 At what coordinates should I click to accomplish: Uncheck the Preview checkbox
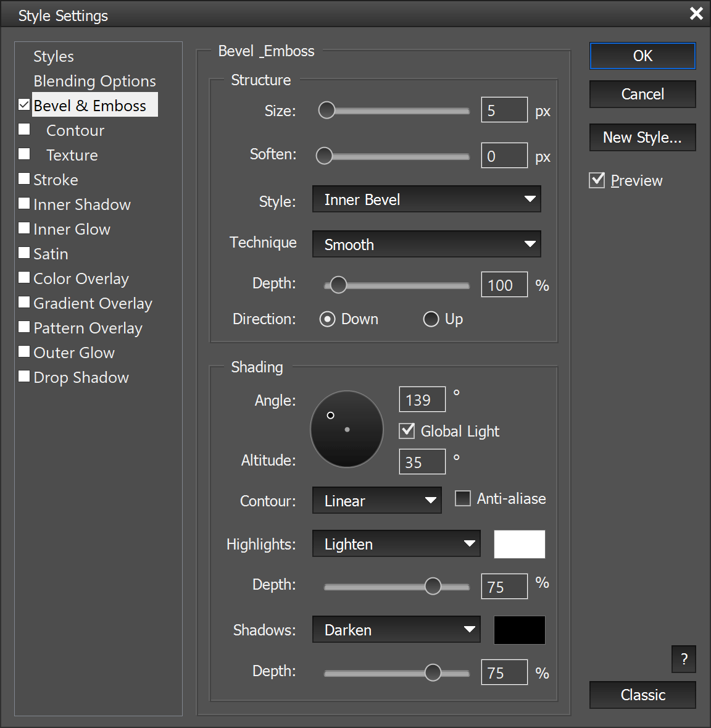[x=597, y=180]
